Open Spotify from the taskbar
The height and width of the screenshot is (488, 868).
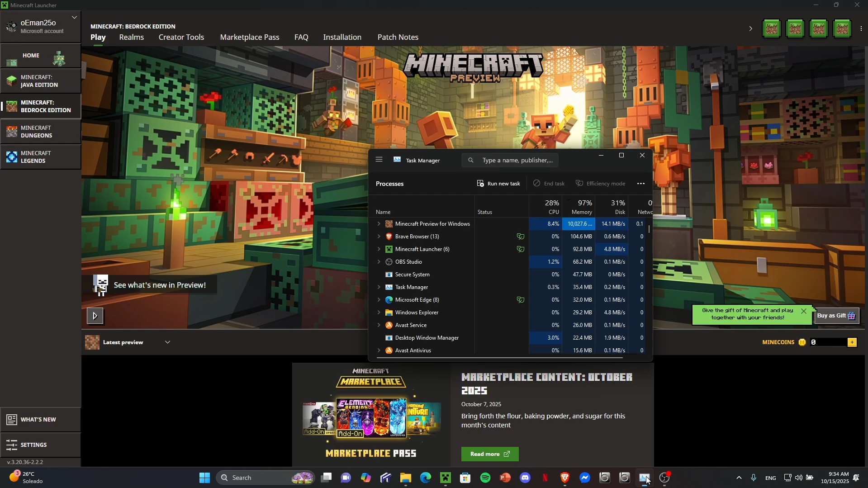pyautogui.click(x=485, y=478)
